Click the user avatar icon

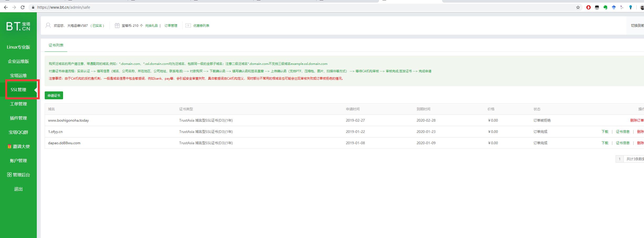[x=48, y=25]
